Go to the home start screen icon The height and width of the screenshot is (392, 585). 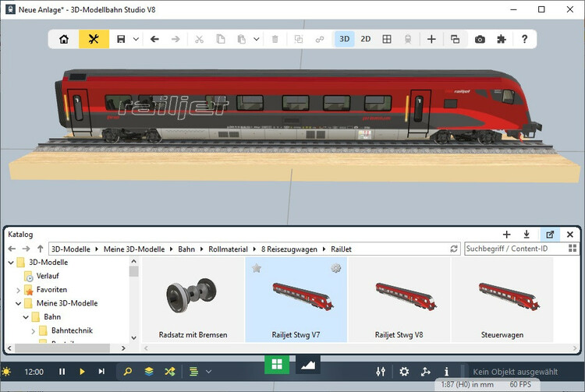coord(64,39)
